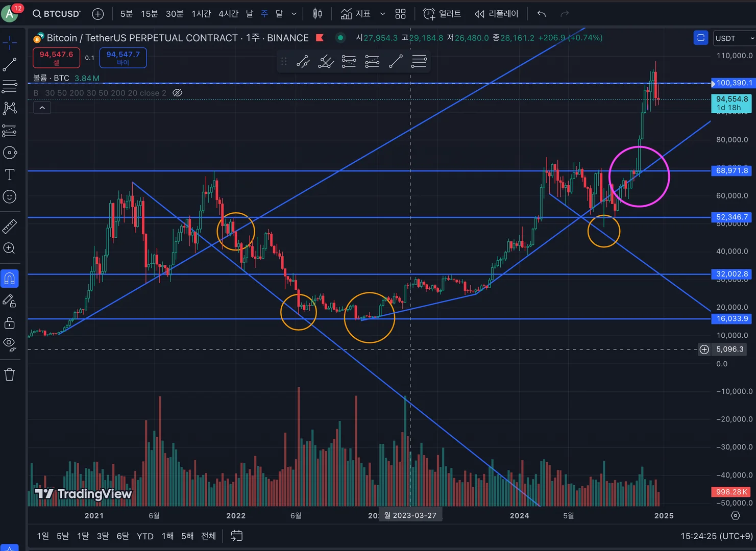Viewport: 756px width, 551px height.
Task: Start bar replay with 리플레이
Action: [x=497, y=14]
